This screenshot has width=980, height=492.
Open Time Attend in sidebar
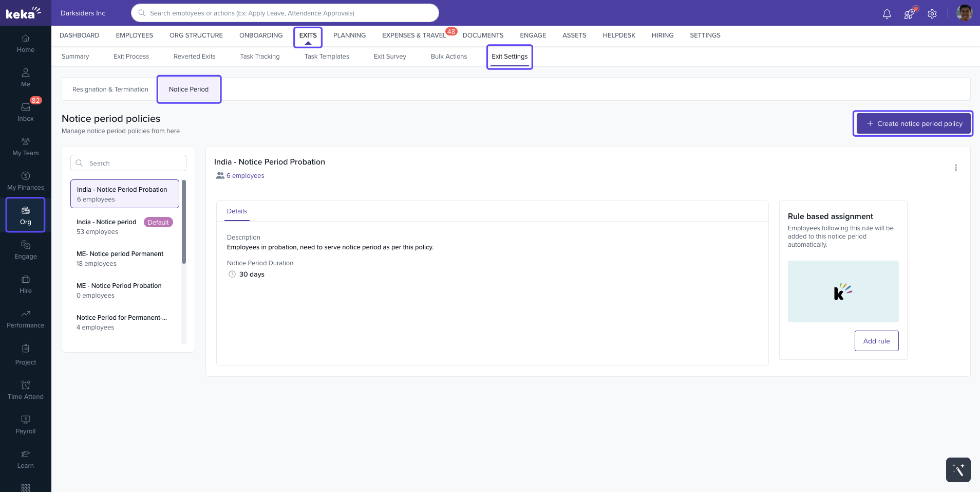click(x=26, y=390)
